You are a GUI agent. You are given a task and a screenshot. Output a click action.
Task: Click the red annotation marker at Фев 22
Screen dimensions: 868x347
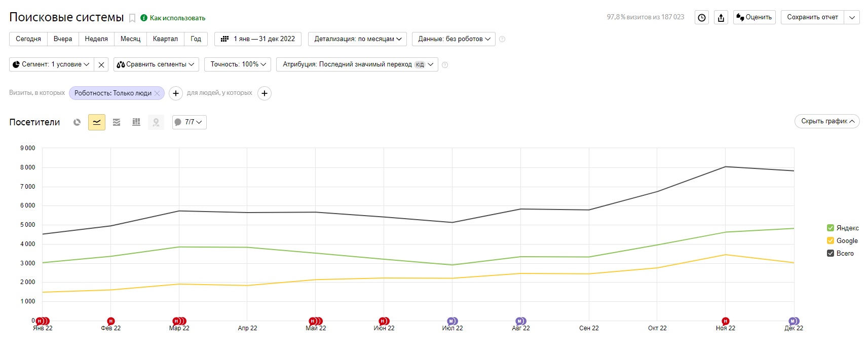point(111,321)
